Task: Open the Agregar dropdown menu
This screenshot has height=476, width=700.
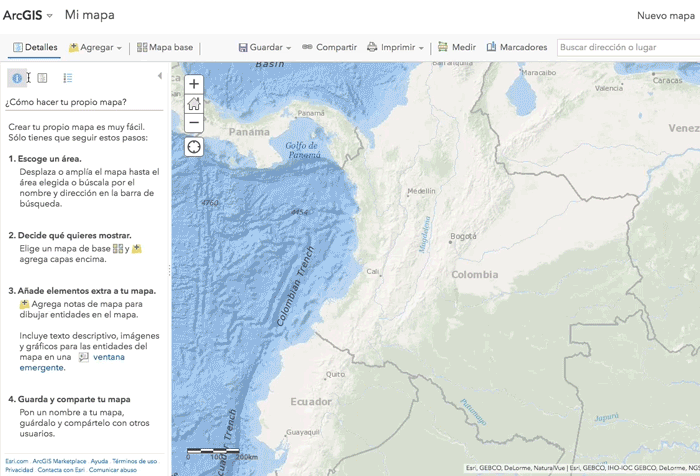Action: [x=95, y=47]
